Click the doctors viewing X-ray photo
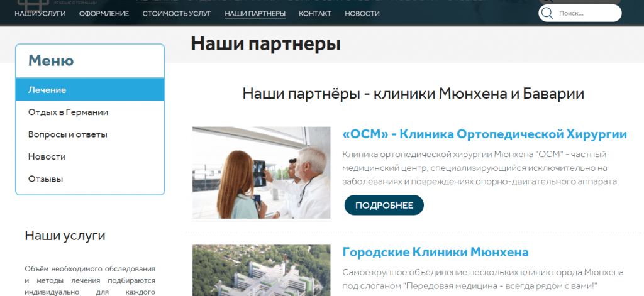The width and height of the screenshot is (644, 296). (261, 173)
